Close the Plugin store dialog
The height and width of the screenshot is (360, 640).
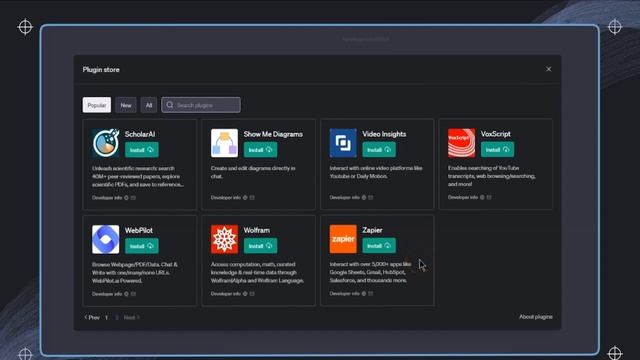[549, 69]
